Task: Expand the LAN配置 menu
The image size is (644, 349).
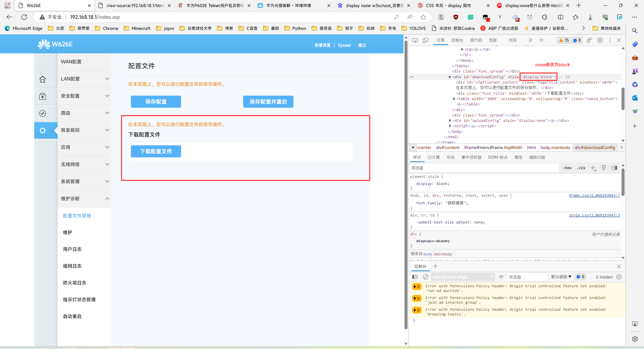Action: pyautogui.click(x=84, y=79)
